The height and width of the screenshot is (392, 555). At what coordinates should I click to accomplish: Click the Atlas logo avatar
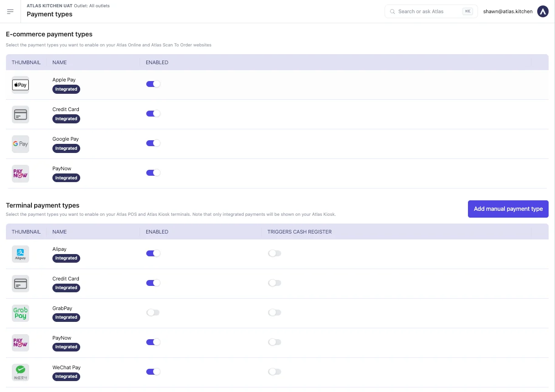tap(543, 11)
